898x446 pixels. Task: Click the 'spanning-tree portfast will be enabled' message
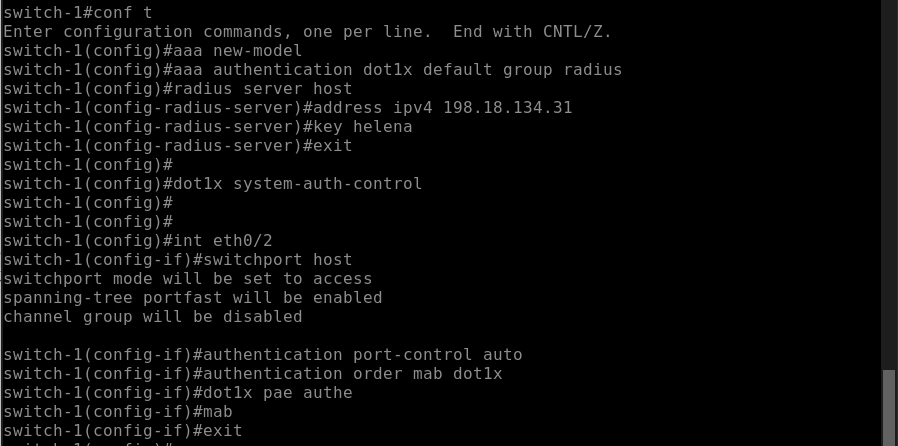click(x=193, y=298)
